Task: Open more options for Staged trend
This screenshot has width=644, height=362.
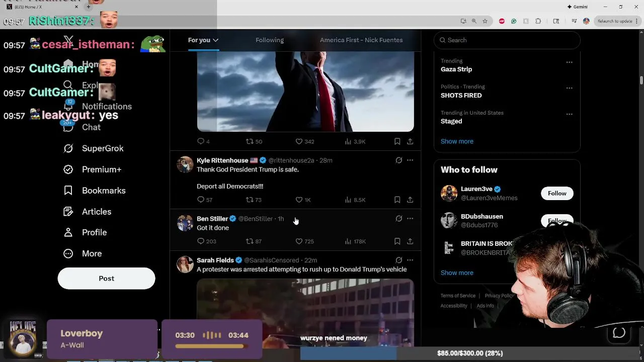Action: 569,114
